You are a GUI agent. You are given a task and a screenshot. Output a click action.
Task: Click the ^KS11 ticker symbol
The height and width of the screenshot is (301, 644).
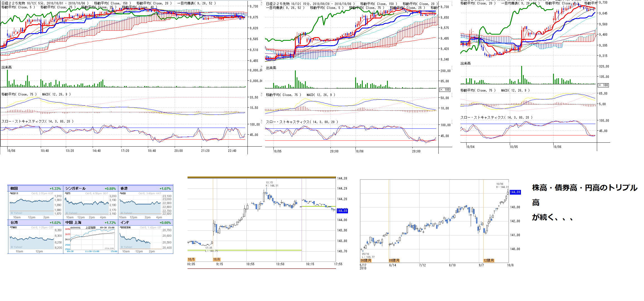[14, 193]
